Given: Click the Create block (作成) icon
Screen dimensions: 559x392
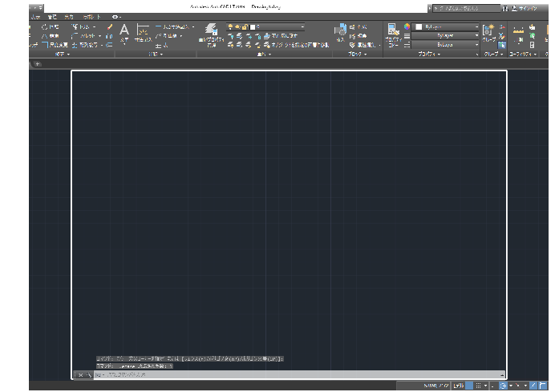Looking at the screenshot, I should (x=352, y=26).
